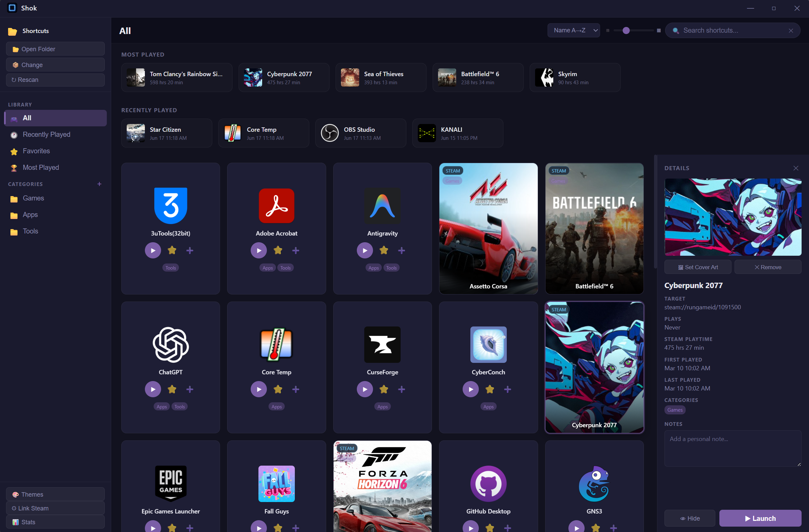
Task: Select All in the Library list
Action: 55,118
